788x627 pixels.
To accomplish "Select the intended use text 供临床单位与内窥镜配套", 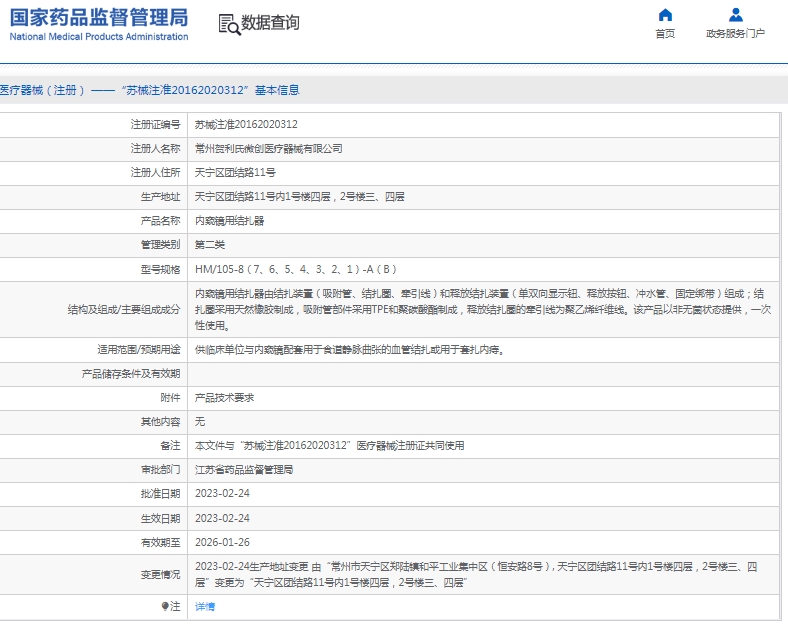I will pyautogui.click(x=350, y=350).
